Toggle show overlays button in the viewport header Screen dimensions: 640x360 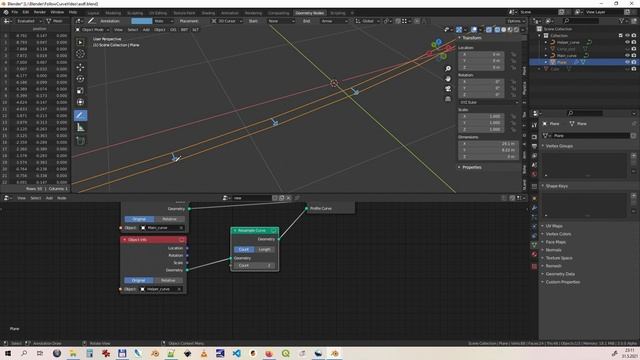pos(473,30)
